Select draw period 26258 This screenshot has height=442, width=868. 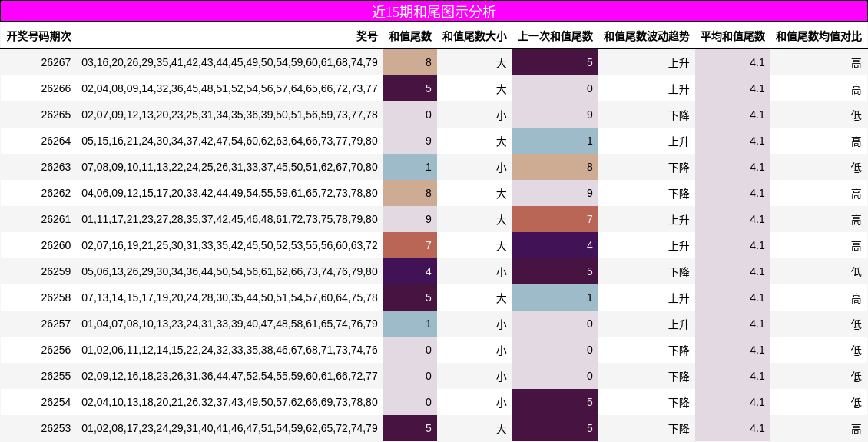click(56, 297)
